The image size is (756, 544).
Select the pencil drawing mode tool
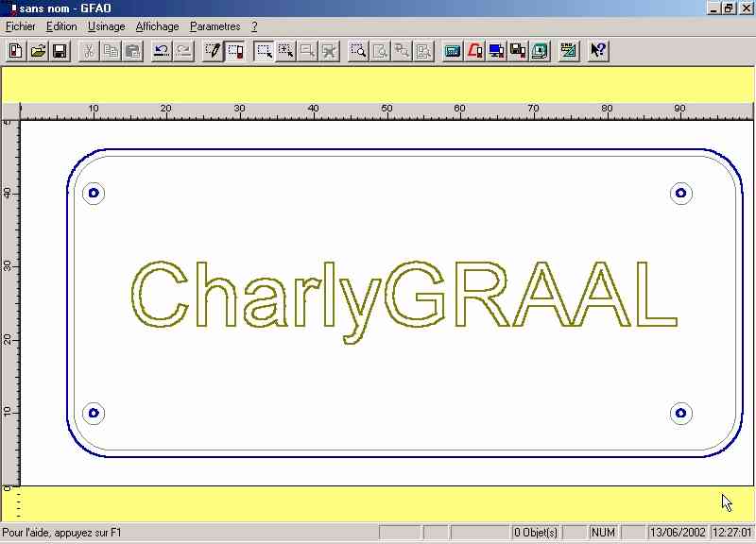(213, 51)
